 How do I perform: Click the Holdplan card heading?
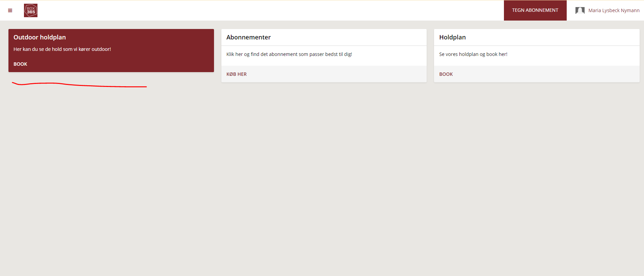(x=452, y=37)
